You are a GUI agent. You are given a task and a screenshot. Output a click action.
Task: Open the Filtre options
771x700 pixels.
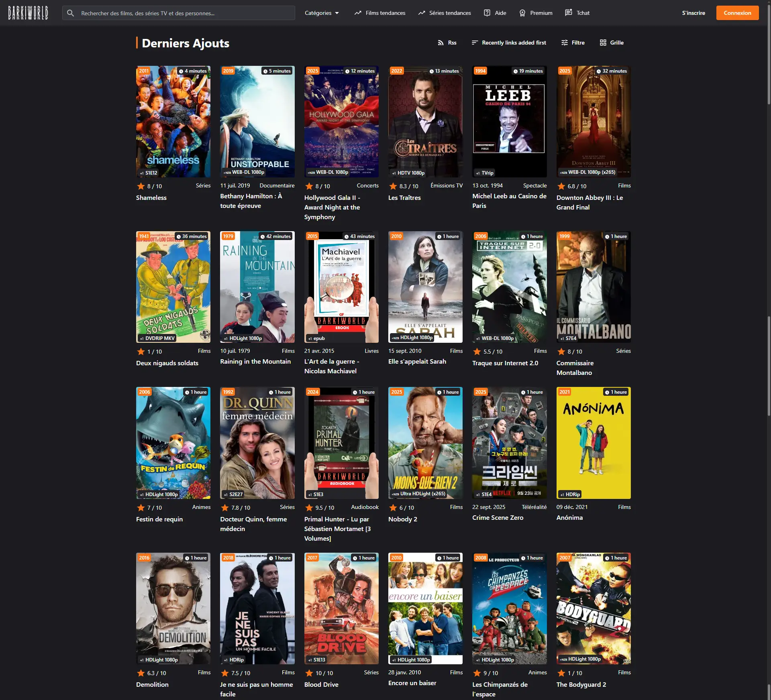[x=573, y=43]
